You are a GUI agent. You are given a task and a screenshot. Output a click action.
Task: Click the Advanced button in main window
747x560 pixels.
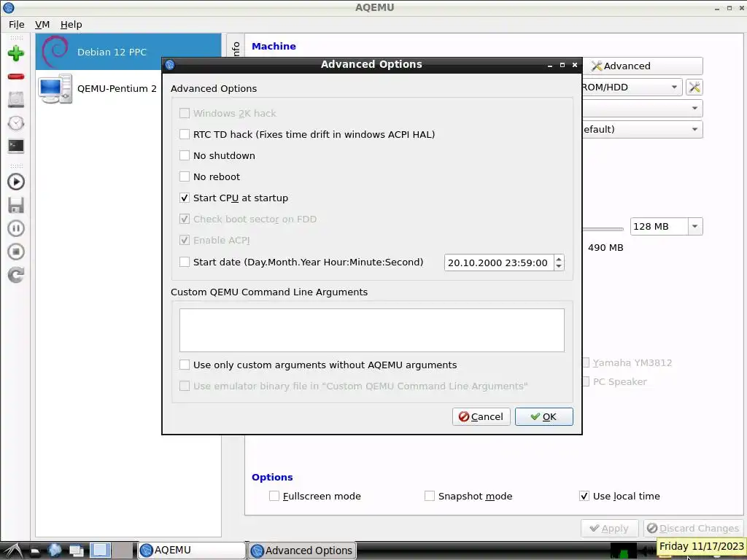[x=642, y=66]
